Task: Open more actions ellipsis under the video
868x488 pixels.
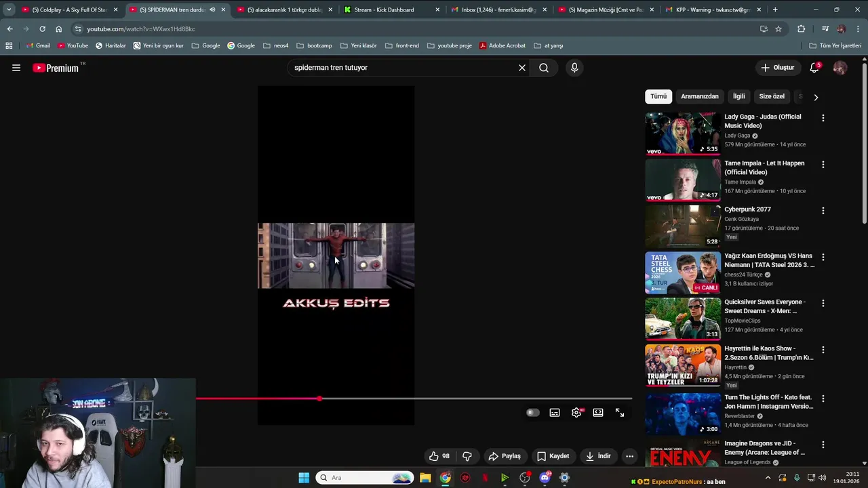Action: 629,456
